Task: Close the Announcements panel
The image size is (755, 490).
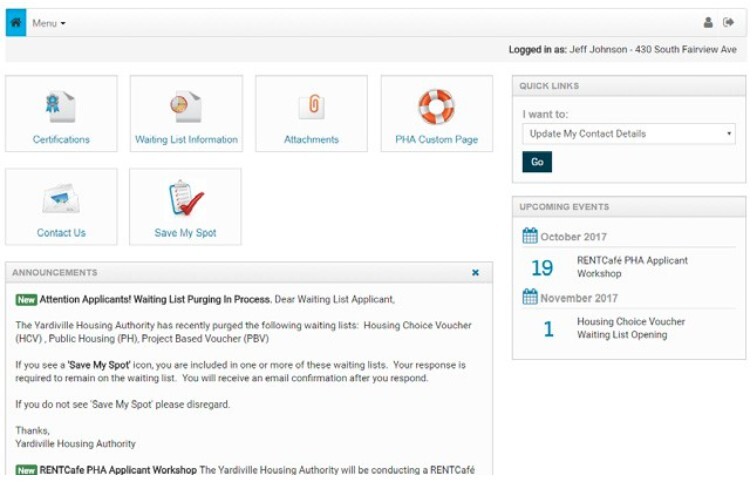Action: pyautogui.click(x=475, y=272)
